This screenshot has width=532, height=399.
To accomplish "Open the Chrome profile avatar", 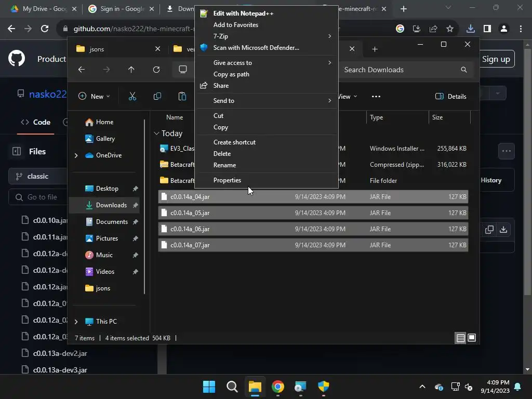I will coord(504,29).
